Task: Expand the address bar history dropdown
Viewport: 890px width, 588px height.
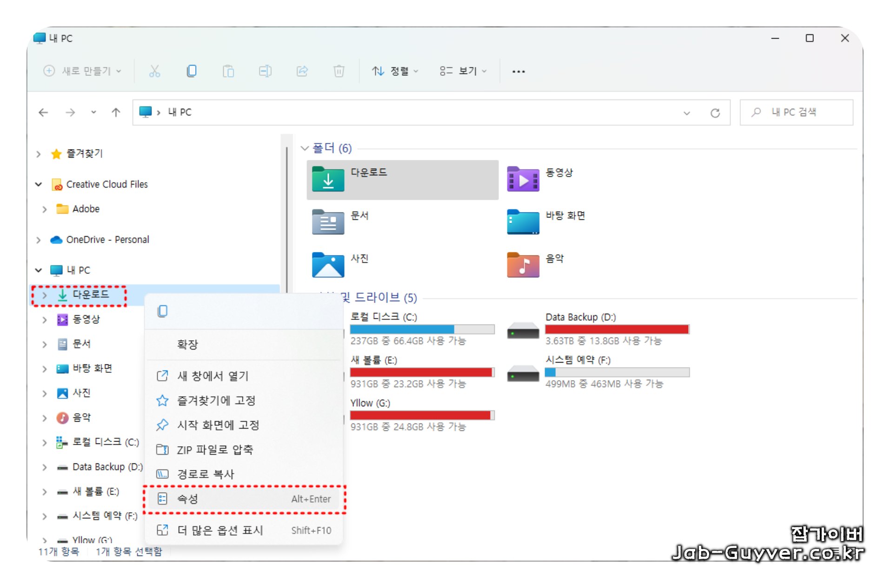Action: point(686,113)
